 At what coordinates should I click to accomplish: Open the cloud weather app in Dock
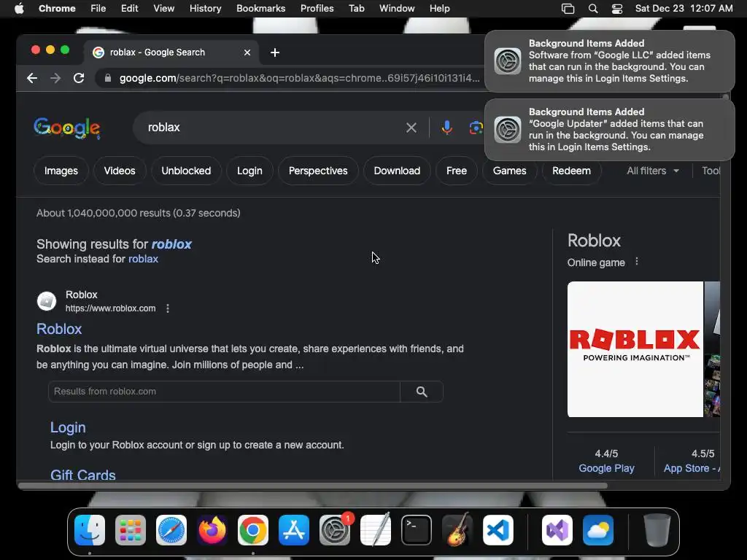(x=598, y=530)
